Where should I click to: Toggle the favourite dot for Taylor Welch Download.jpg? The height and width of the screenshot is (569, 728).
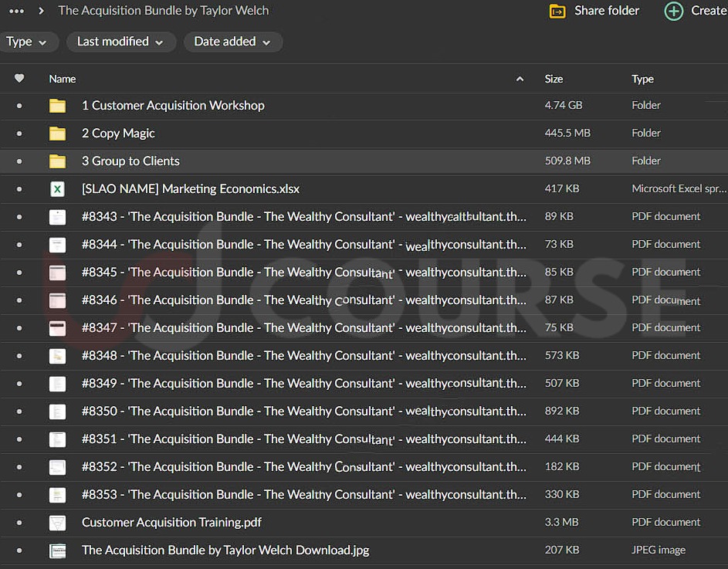(19, 550)
